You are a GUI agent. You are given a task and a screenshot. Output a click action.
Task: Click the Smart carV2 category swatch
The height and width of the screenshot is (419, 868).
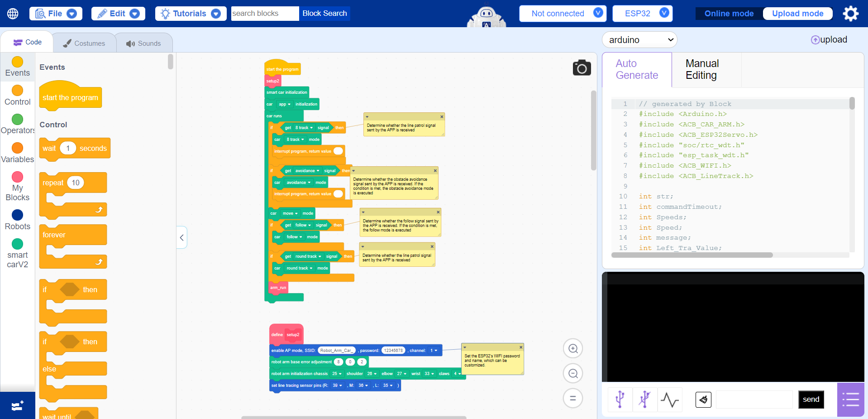point(17,244)
